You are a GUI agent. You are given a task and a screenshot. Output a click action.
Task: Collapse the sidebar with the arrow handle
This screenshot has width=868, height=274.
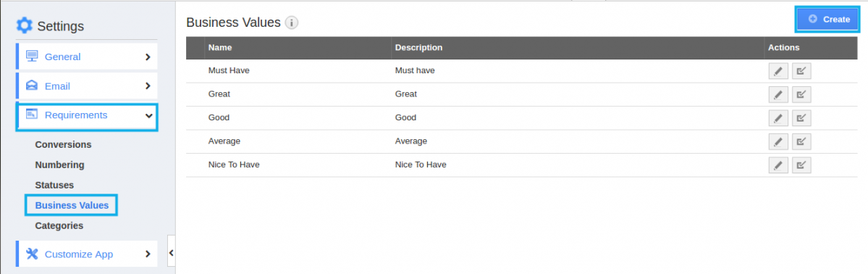[x=171, y=252]
